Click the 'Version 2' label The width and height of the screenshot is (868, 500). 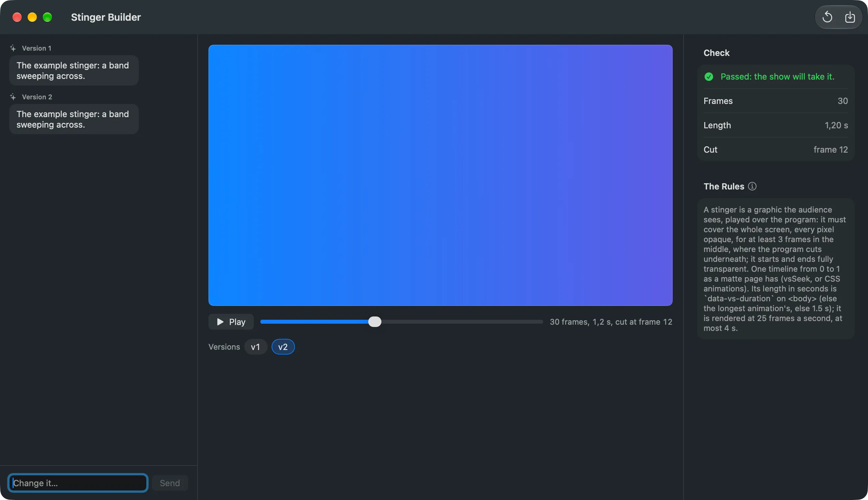[x=37, y=97]
